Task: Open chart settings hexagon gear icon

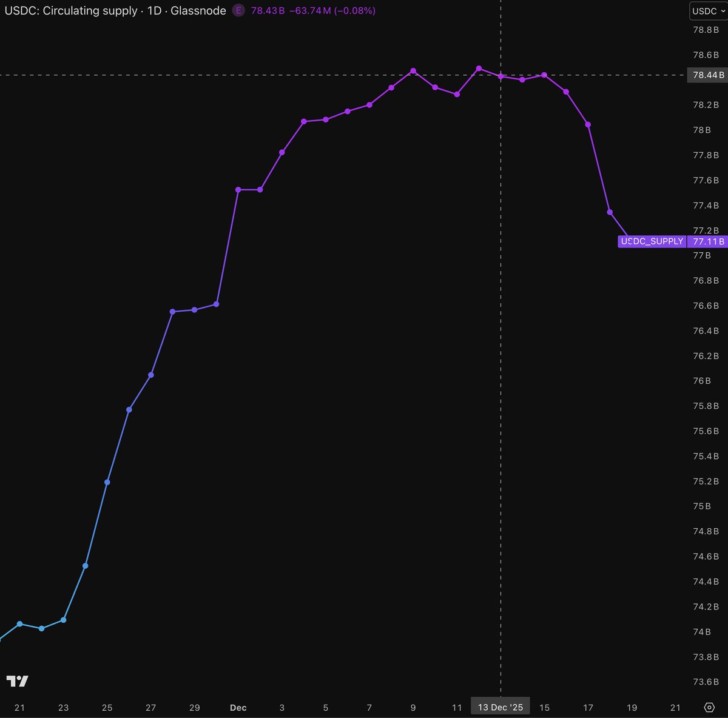Action: coord(709,707)
